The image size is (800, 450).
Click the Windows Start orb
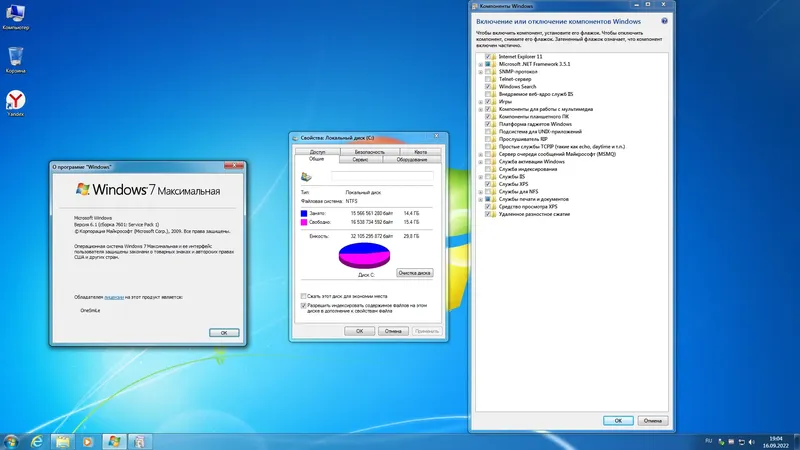(11, 441)
